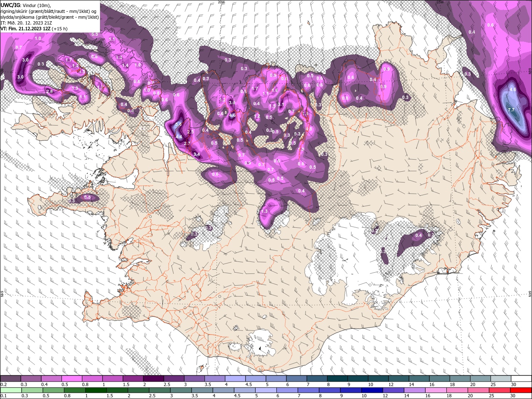Pick the dark green rain-scale swatch between 1 and 1.5
532x399 pixels.
96,390
